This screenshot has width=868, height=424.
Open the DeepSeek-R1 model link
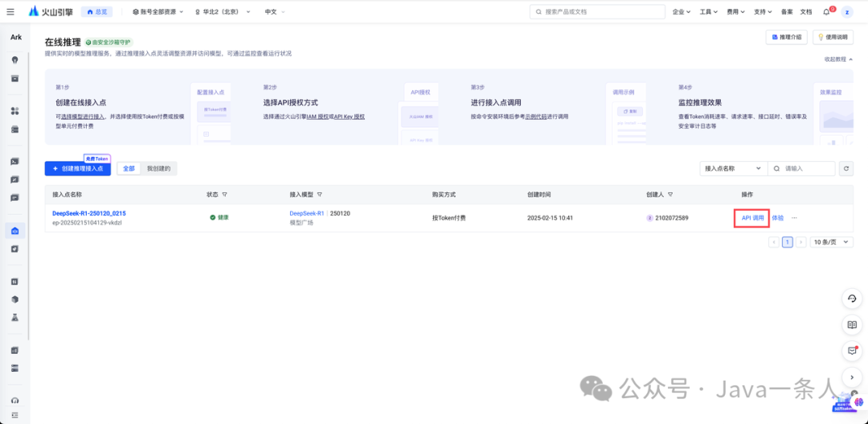pos(307,213)
